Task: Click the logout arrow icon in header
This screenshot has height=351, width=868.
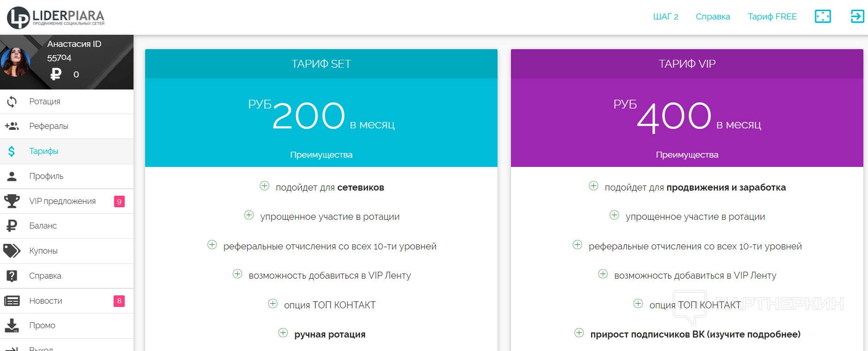Action: (x=857, y=16)
